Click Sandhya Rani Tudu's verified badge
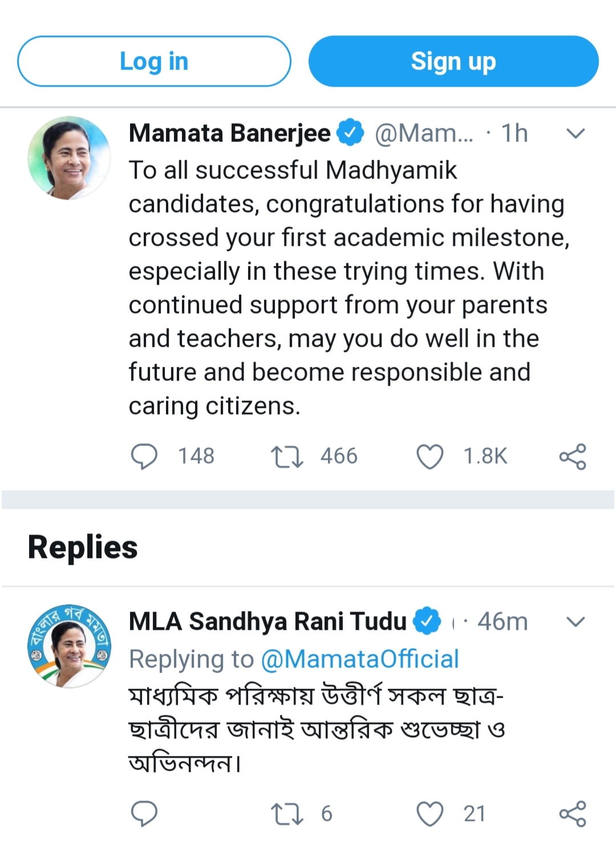 (x=427, y=621)
